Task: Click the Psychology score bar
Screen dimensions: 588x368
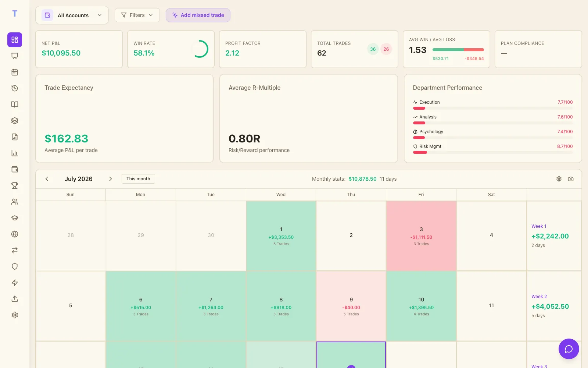Action: (x=493, y=138)
